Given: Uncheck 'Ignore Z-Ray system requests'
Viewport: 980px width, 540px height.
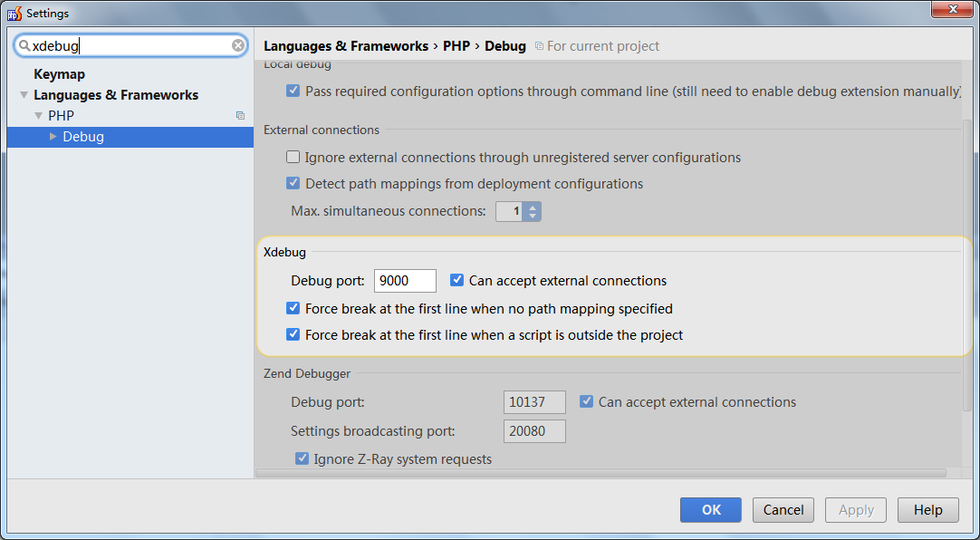Looking at the screenshot, I should [303, 459].
